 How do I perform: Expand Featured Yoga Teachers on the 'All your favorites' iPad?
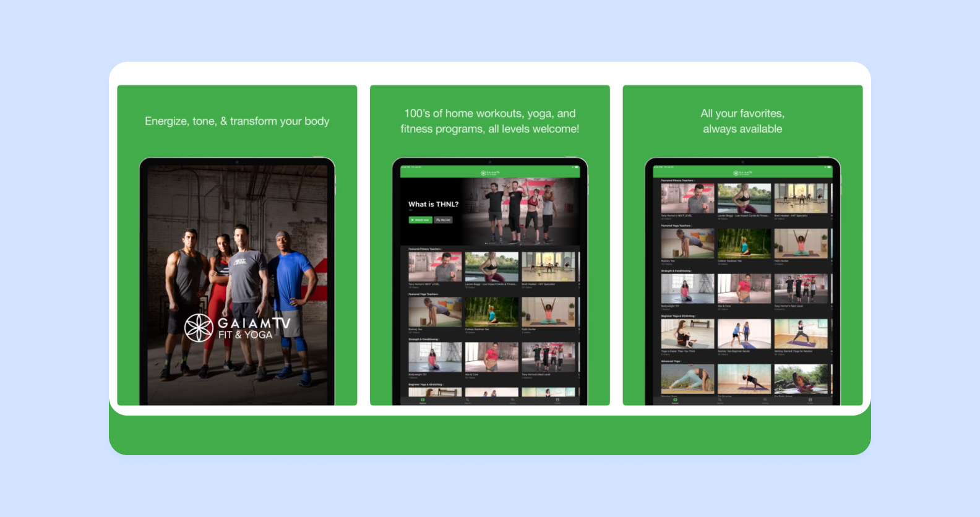[x=676, y=226]
